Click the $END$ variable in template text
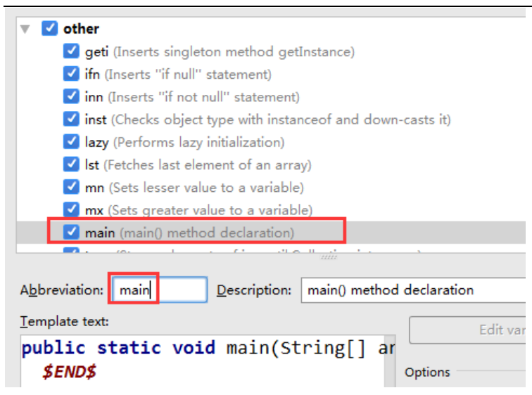This screenshot has width=532, height=395. point(70,372)
